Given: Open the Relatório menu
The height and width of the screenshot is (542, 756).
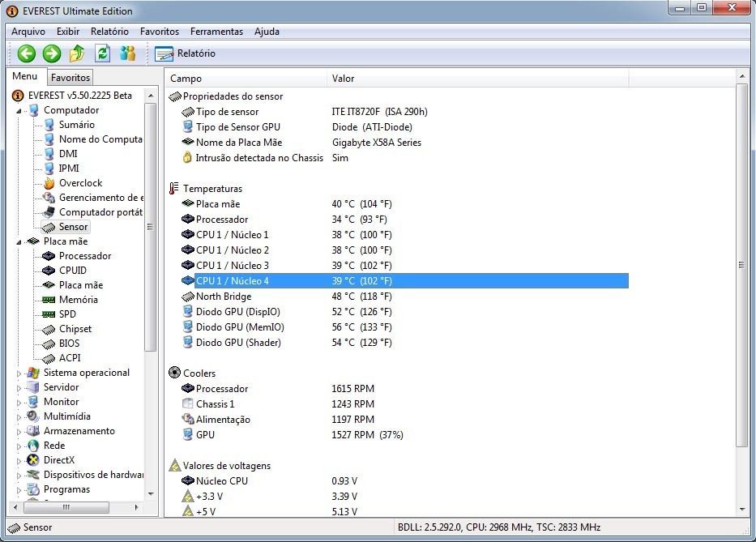Looking at the screenshot, I should 109,32.
